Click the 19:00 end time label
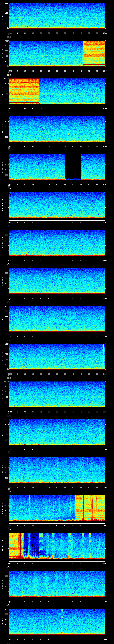Image resolution: width=114 pixels, height=644 pixels. [105, 184]
